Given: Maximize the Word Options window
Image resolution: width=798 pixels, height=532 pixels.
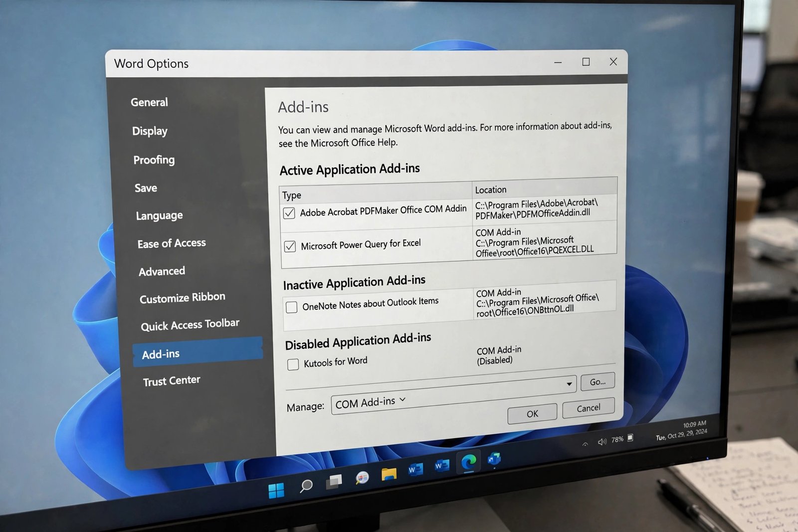Looking at the screenshot, I should (x=586, y=62).
